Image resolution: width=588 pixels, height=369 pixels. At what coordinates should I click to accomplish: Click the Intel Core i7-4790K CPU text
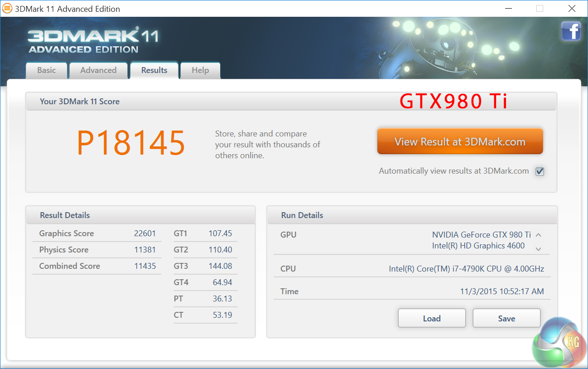pyautogui.click(x=467, y=269)
